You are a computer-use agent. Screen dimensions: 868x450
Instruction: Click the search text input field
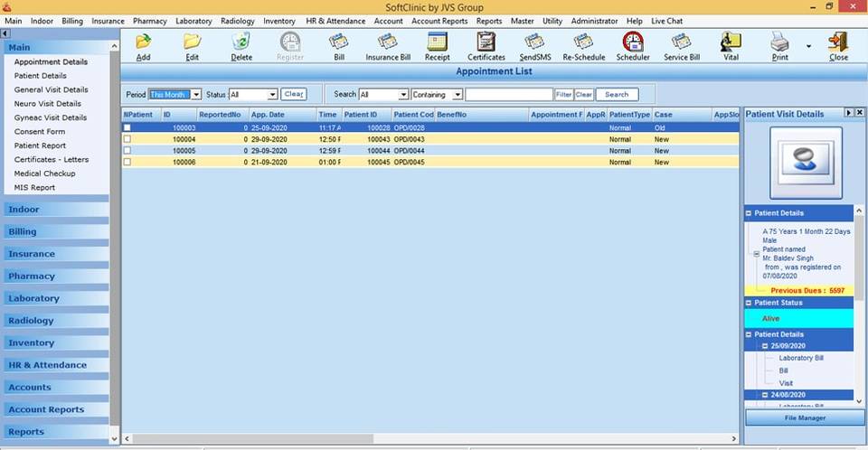tap(509, 95)
